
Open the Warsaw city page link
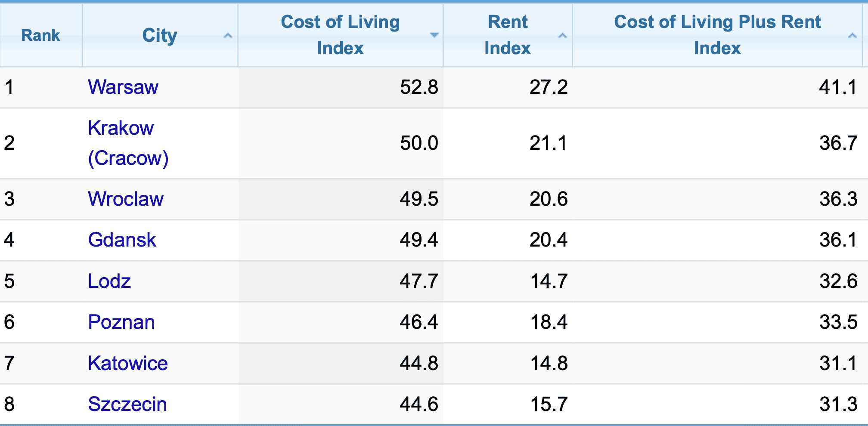[x=123, y=87]
